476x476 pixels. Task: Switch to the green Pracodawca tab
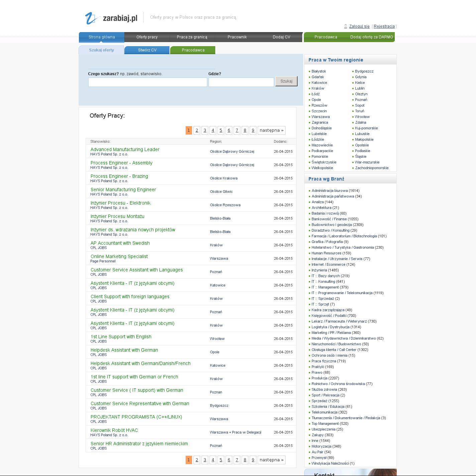pyautogui.click(x=193, y=50)
